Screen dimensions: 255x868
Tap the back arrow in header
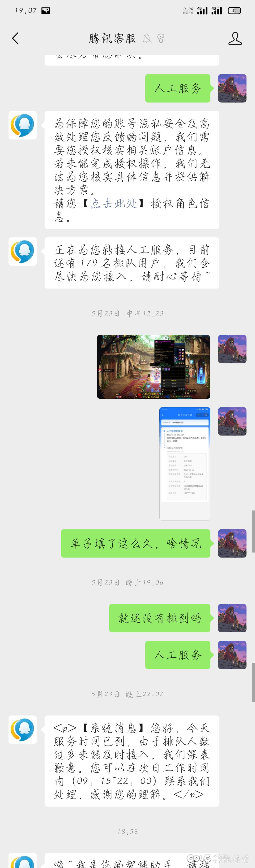15,38
